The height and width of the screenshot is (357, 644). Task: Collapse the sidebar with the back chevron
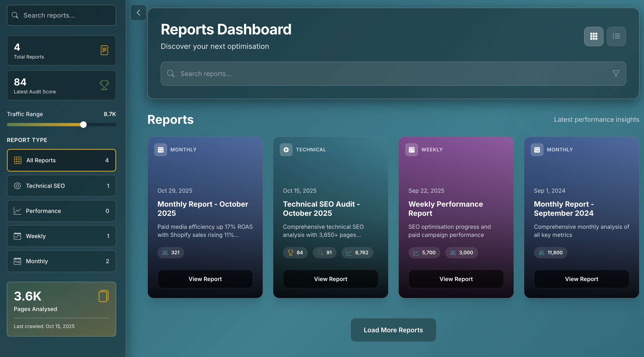138,13
